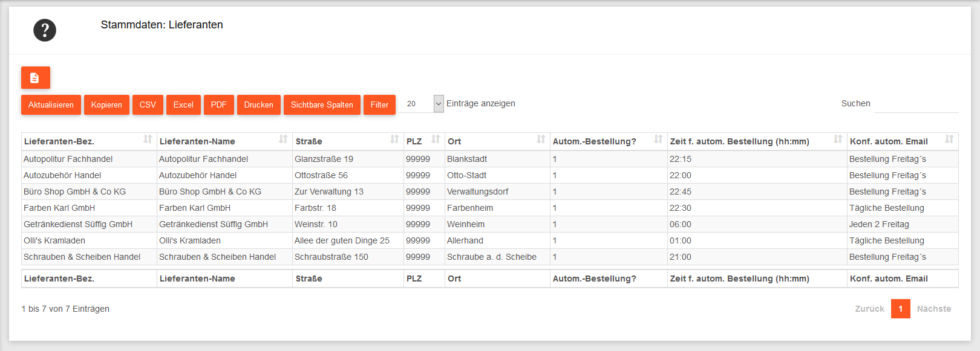Sort by Zeit f. autom. Bestellung icon
980x351 pixels.
[838, 140]
